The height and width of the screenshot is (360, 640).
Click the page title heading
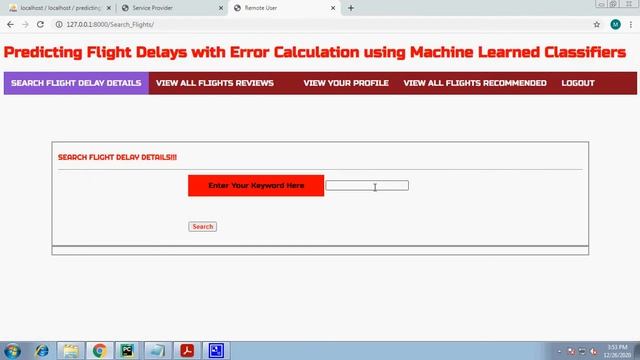click(x=315, y=52)
